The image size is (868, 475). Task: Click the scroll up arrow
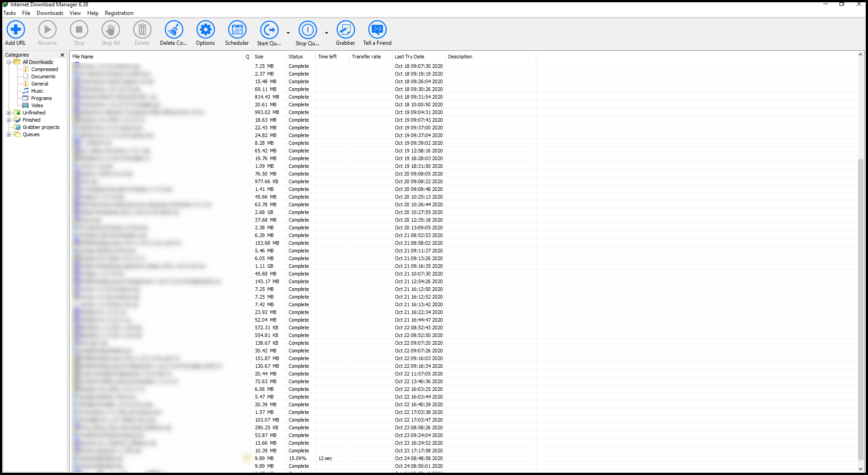pos(860,55)
